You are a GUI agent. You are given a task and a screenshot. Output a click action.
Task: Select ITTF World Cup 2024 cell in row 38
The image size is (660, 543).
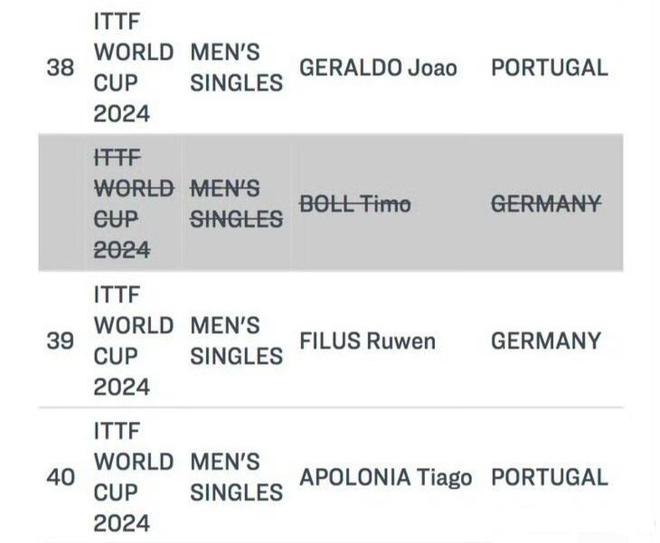(x=134, y=68)
